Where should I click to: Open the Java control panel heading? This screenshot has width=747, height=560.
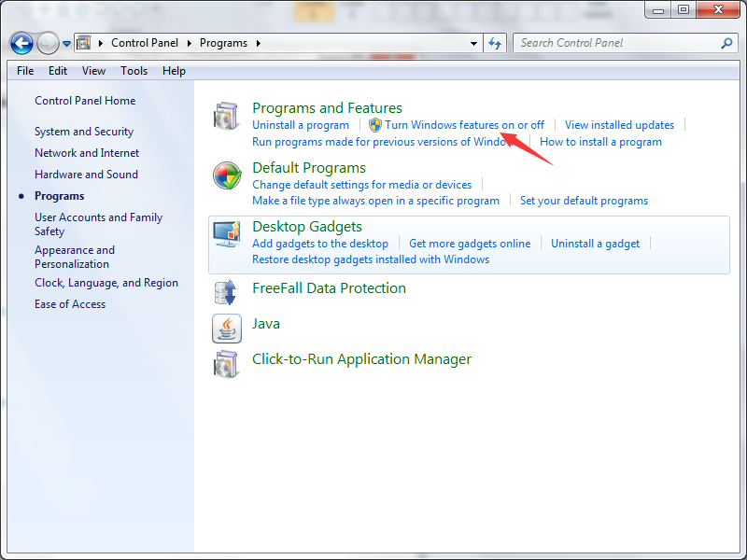coord(266,324)
